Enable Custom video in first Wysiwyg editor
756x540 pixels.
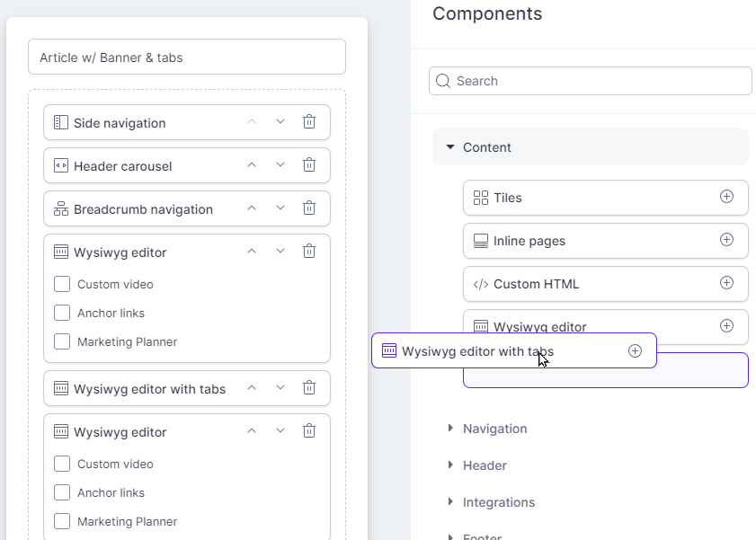pyautogui.click(x=62, y=284)
